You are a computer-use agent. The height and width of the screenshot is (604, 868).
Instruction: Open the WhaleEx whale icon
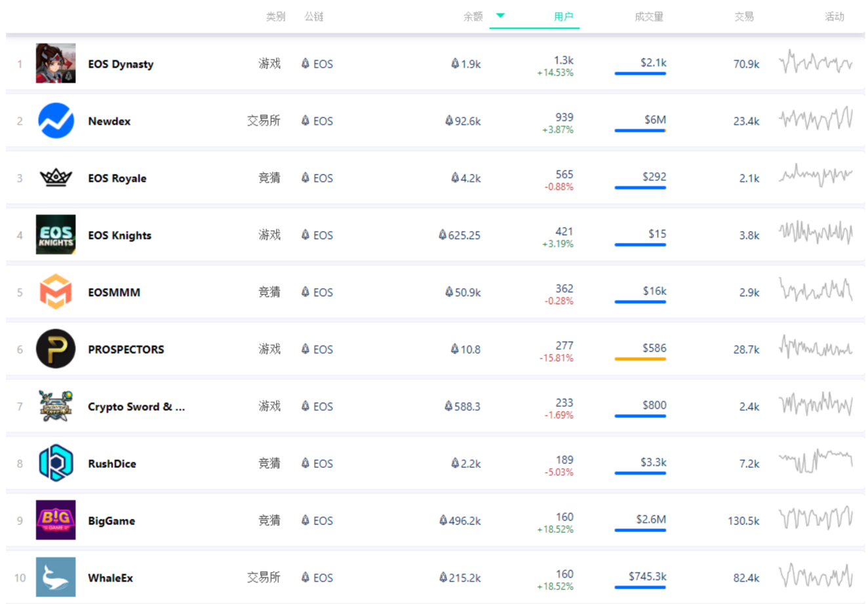click(x=56, y=577)
